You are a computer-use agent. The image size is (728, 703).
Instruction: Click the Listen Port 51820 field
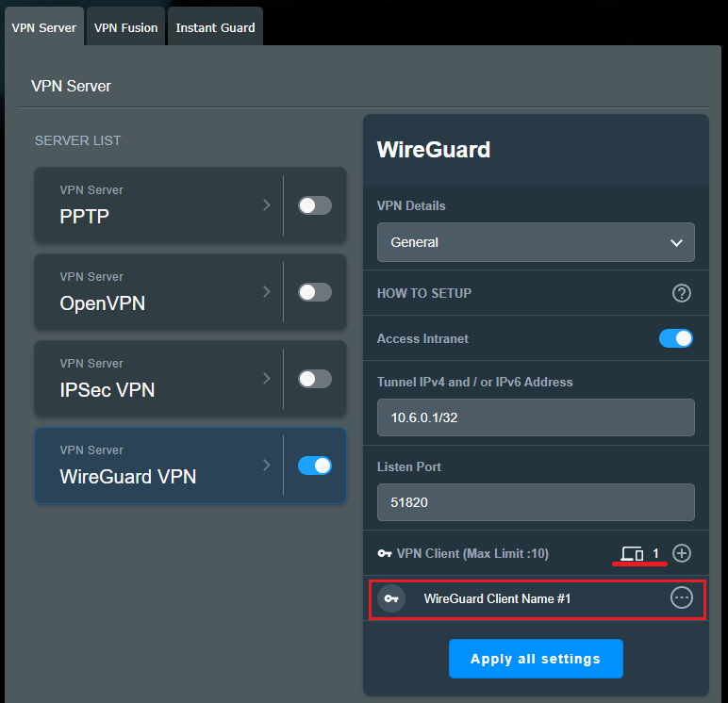tap(536, 502)
